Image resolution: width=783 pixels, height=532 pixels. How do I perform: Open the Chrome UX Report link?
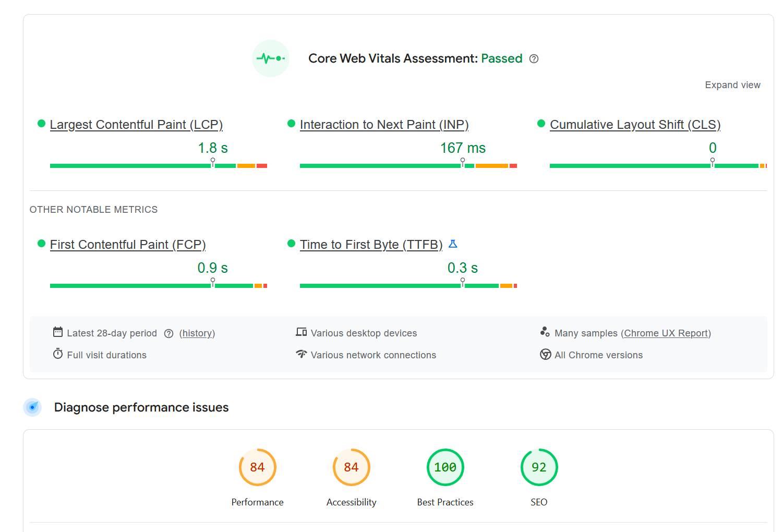pyautogui.click(x=666, y=333)
